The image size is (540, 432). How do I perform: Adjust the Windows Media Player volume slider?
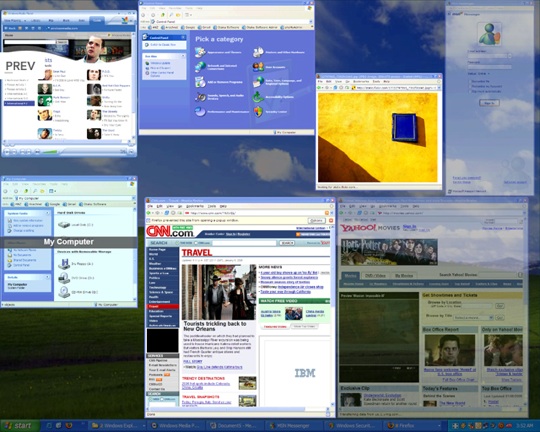click(50, 152)
